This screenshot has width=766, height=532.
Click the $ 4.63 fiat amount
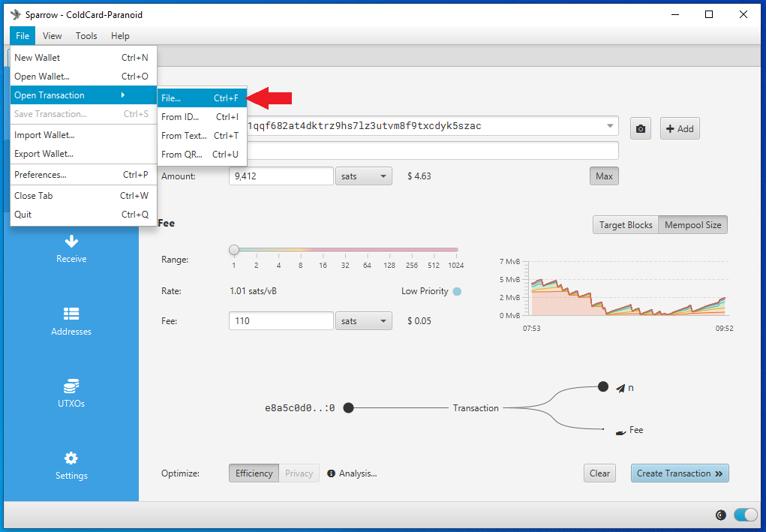pos(419,176)
